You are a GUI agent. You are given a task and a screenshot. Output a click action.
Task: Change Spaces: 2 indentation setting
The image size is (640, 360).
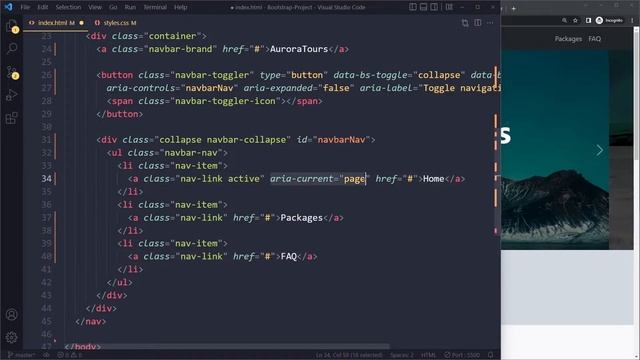click(402, 355)
